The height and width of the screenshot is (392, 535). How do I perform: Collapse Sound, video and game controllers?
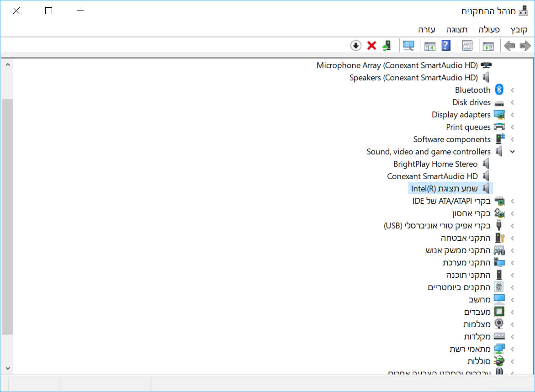tap(512, 152)
